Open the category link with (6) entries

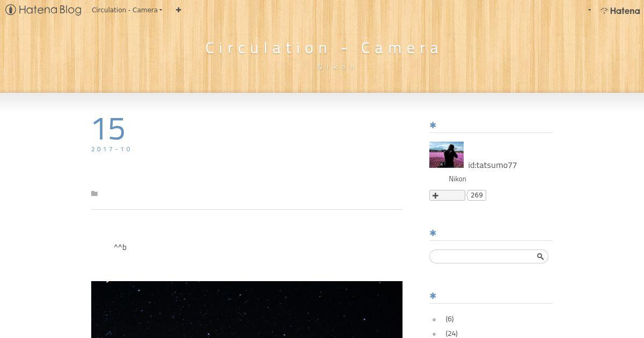tap(449, 319)
